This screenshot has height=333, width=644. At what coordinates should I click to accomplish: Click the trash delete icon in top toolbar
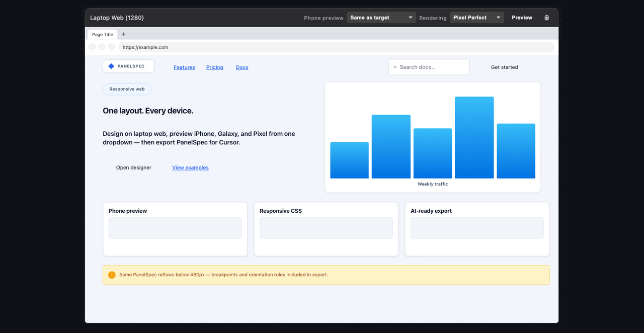pos(547,18)
